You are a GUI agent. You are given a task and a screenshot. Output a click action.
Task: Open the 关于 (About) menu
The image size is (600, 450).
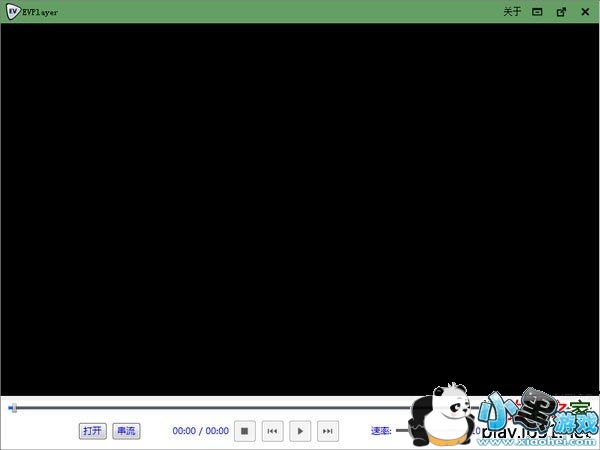pyautogui.click(x=512, y=11)
